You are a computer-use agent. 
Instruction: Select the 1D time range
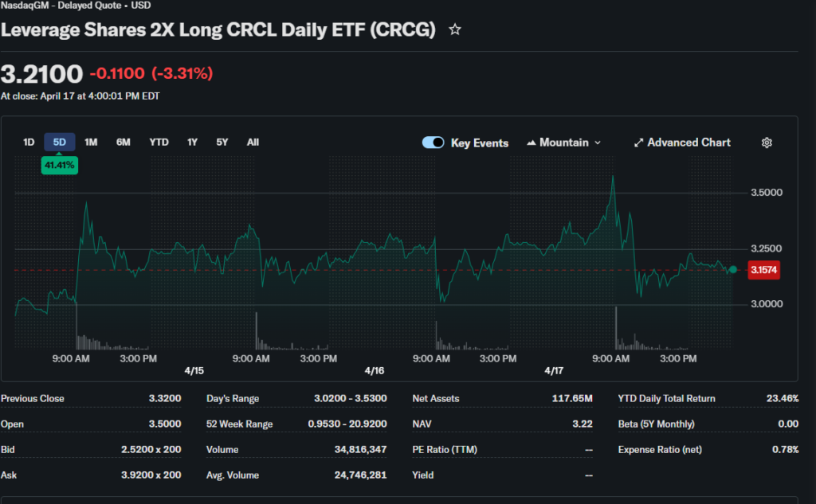point(29,143)
